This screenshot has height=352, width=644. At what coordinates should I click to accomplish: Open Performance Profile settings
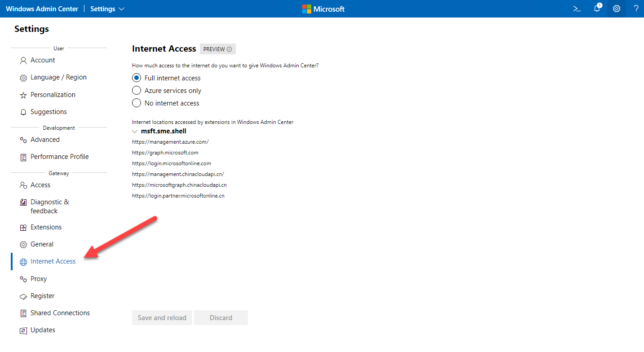click(x=59, y=157)
